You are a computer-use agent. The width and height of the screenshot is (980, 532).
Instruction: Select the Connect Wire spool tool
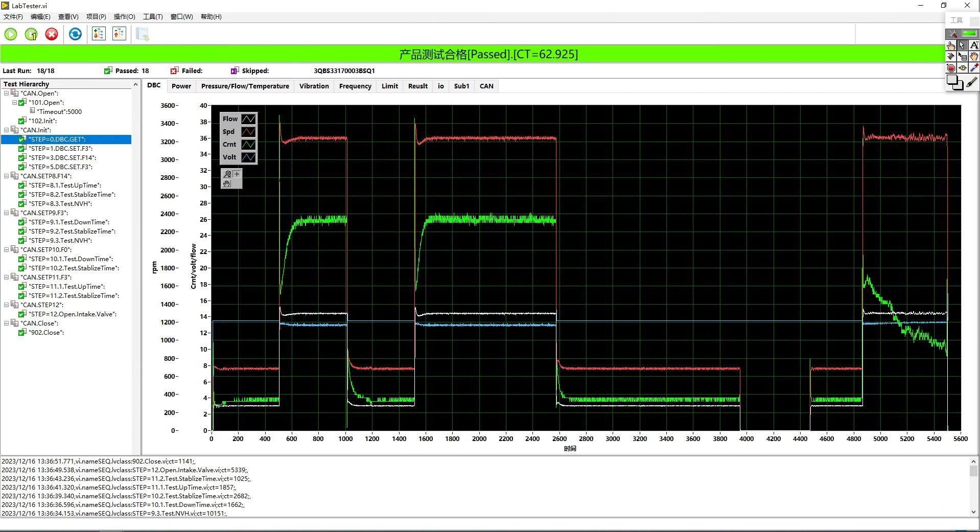pyautogui.click(x=951, y=56)
